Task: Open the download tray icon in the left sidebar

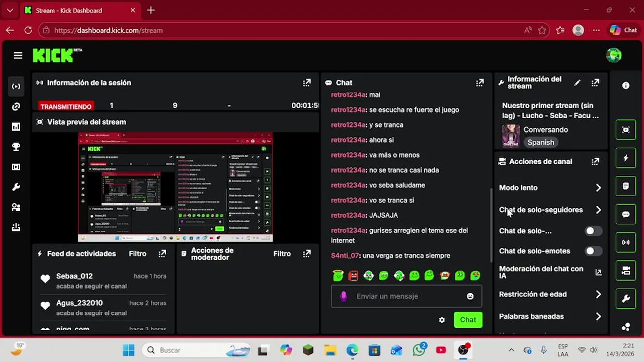Action: pyautogui.click(x=16, y=227)
